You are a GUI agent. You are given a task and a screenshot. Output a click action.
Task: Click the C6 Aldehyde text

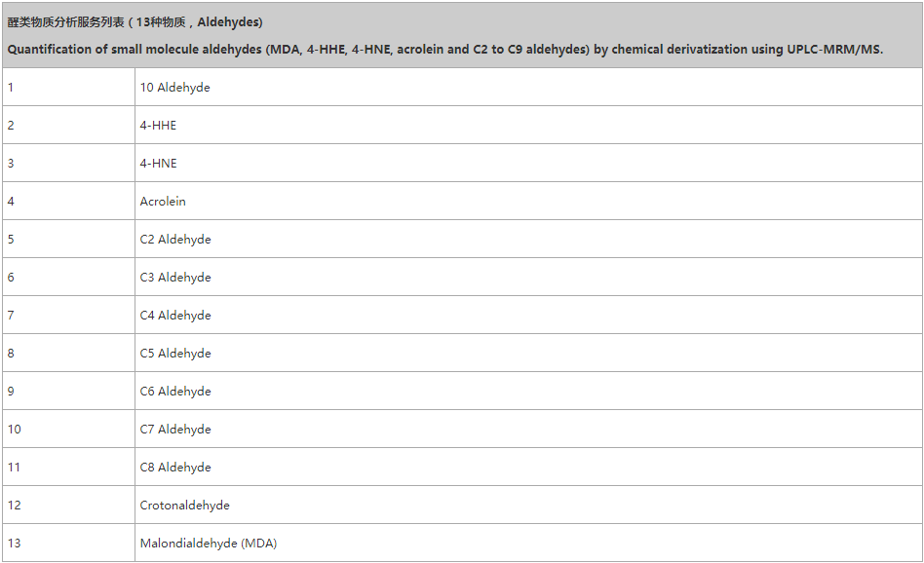(x=175, y=392)
